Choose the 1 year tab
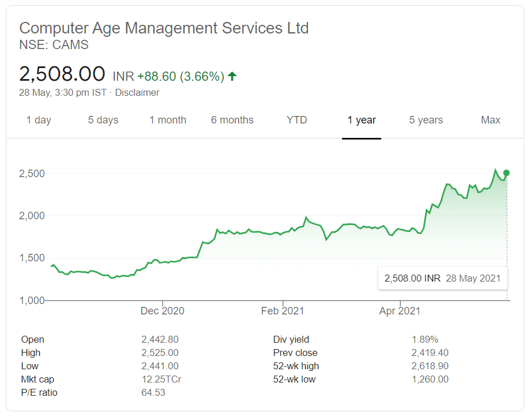This screenshot has height=420, width=530. (x=362, y=120)
